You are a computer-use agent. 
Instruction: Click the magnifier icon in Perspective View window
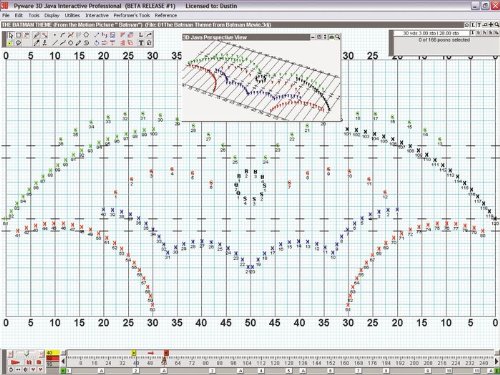(x=337, y=37)
